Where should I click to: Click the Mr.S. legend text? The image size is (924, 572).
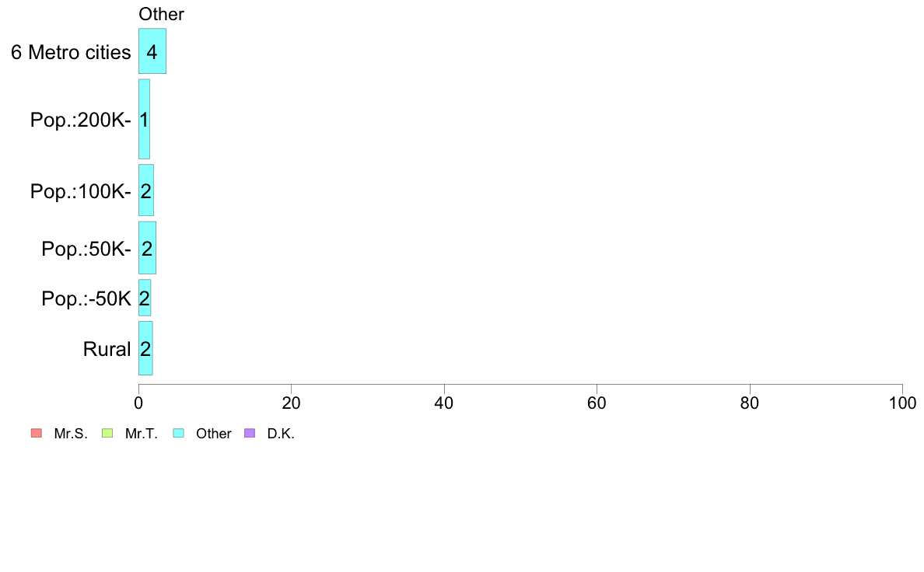pyautogui.click(x=71, y=434)
